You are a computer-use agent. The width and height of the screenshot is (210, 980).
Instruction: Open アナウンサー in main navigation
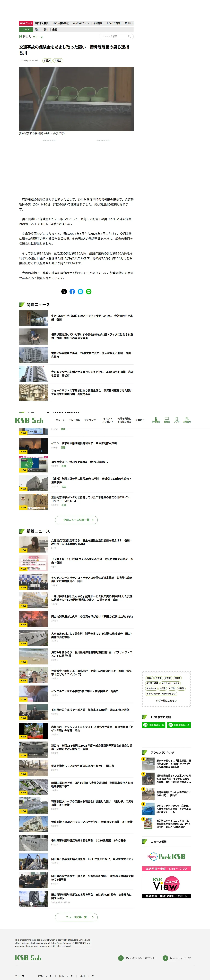click(91, 420)
